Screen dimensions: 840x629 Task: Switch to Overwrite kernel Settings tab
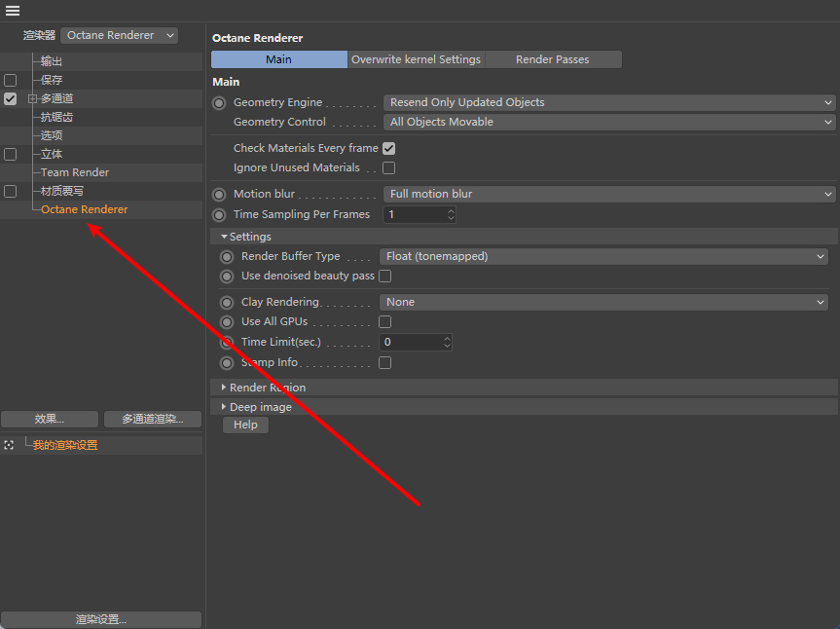pyautogui.click(x=417, y=59)
